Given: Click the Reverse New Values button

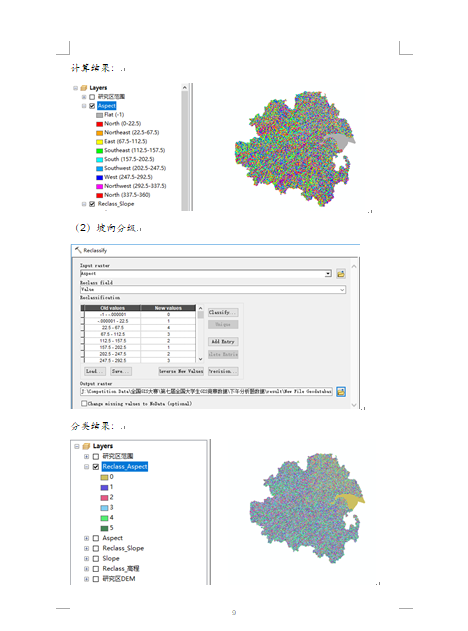Looking at the screenshot, I should [181, 371].
